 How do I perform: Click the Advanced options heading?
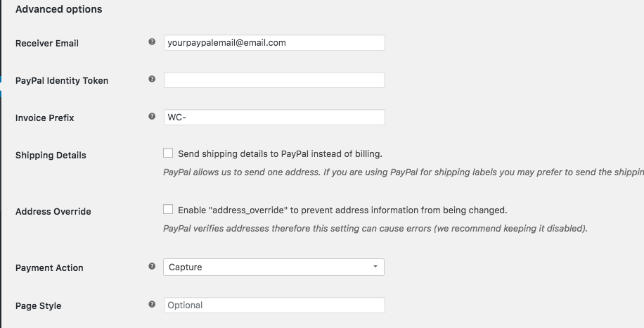tap(59, 9)
